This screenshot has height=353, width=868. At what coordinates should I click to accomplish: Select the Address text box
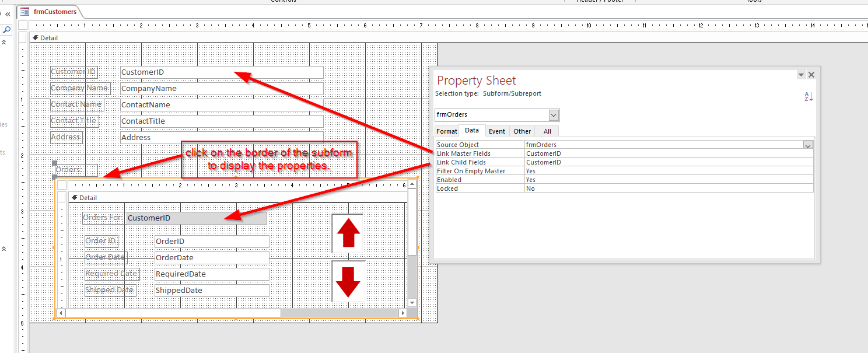222,138
